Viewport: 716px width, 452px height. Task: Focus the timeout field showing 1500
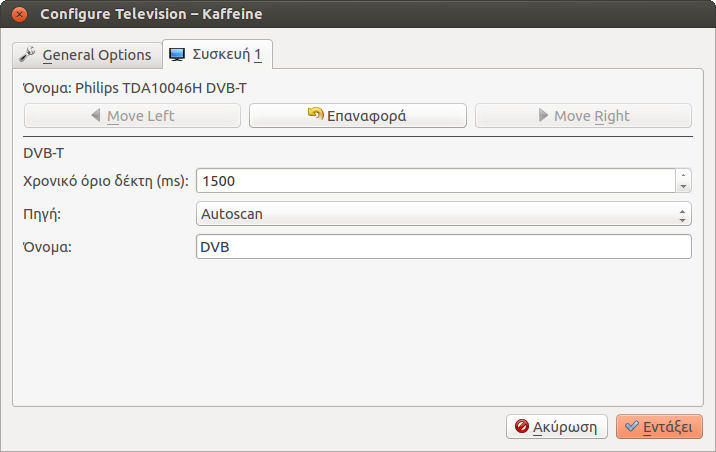435,181
